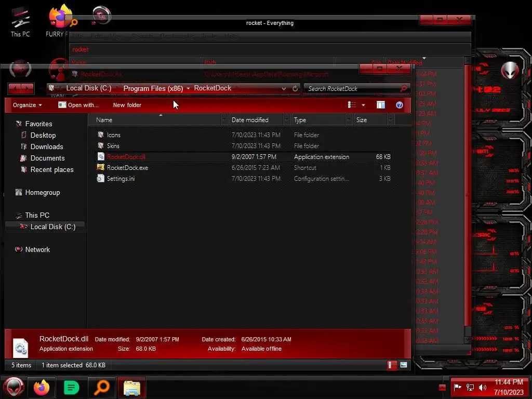532x399 pixels.
Task: Open the Size column filter dropdown
Action: (391, 120)
